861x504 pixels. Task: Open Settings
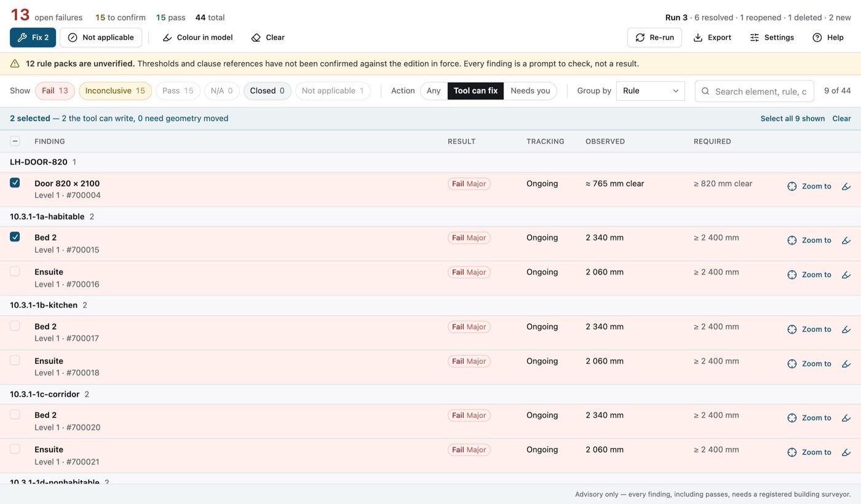[772, 37]
